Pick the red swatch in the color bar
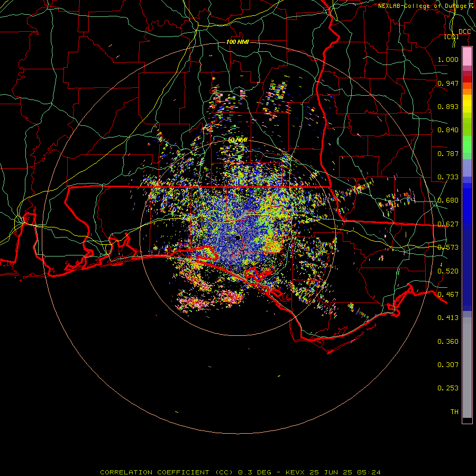 pos(467,79)
